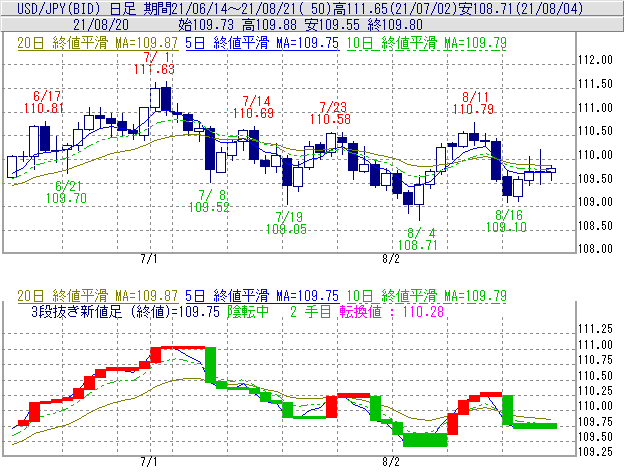
Task: Click the tall white candlestick under the 7/1 label
Action: 155,98
